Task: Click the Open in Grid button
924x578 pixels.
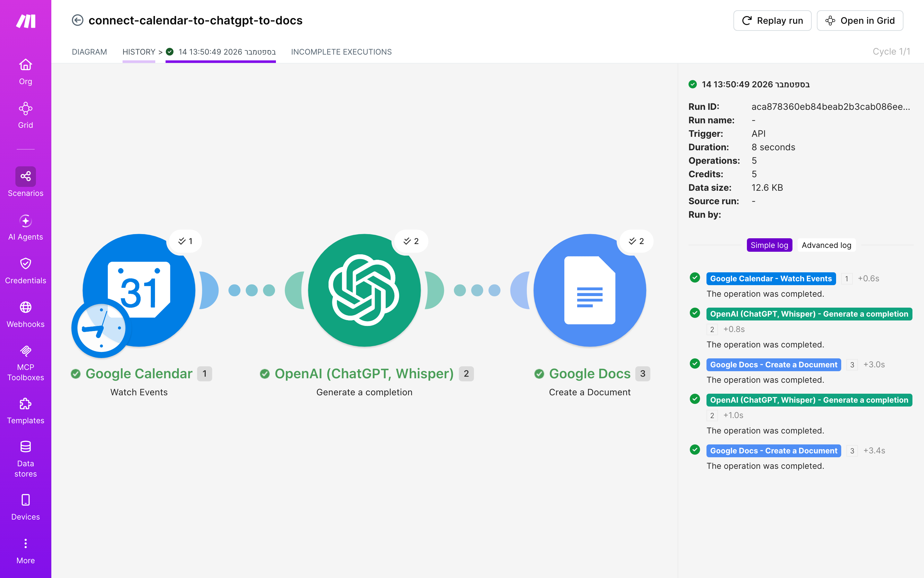Action: tap(860, 21)
